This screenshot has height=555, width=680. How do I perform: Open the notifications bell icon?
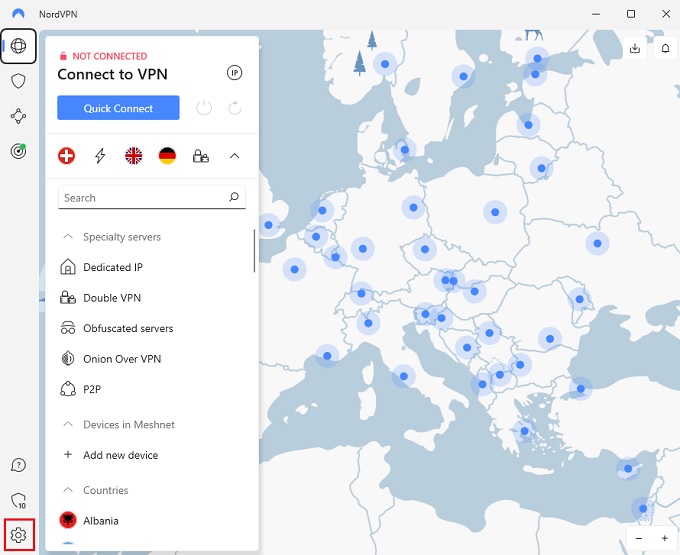tap(665, 48)
